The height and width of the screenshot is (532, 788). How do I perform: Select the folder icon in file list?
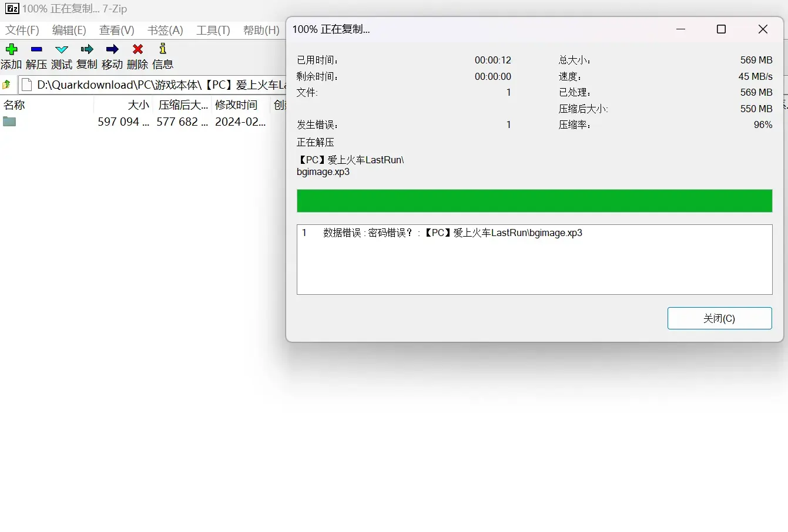click(9, 122)
